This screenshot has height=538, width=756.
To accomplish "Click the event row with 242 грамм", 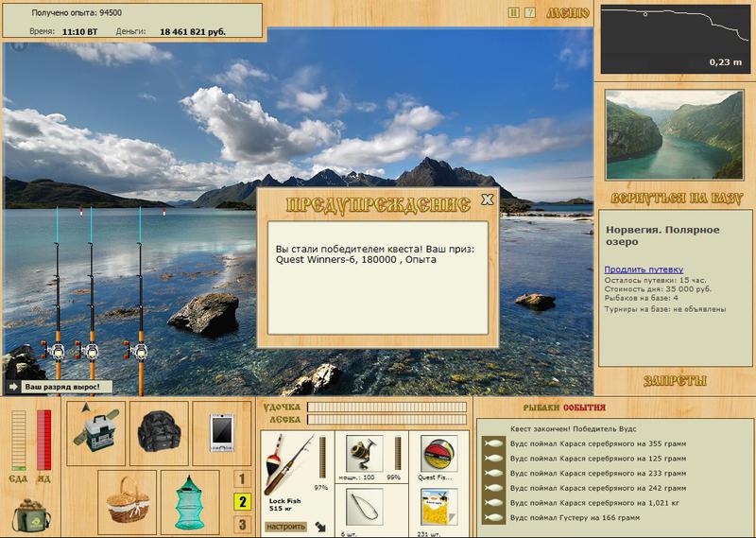I will [598, 488].
